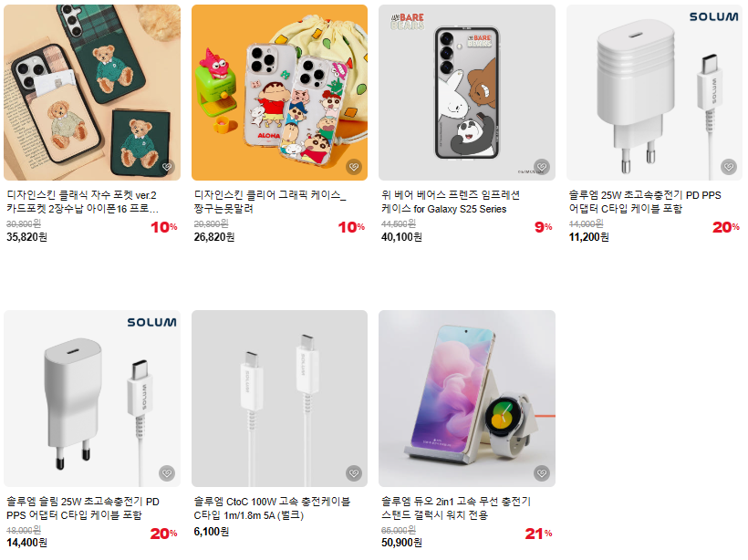Open white CtoC cable product image
748x560 pixels.
[x=279, y=399]
